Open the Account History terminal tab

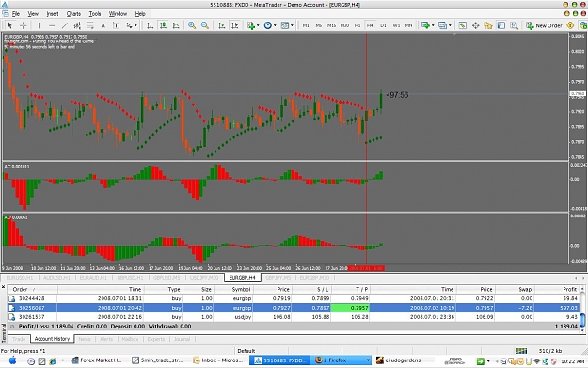point(52,339)
